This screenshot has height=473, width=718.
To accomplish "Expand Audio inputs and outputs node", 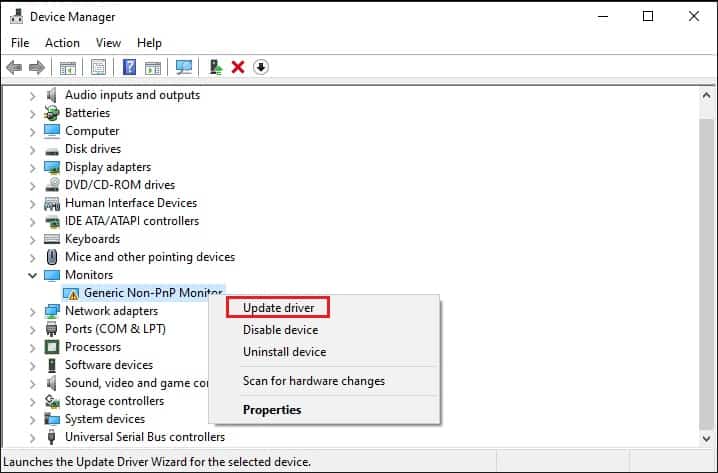I will tap(32, 96).
